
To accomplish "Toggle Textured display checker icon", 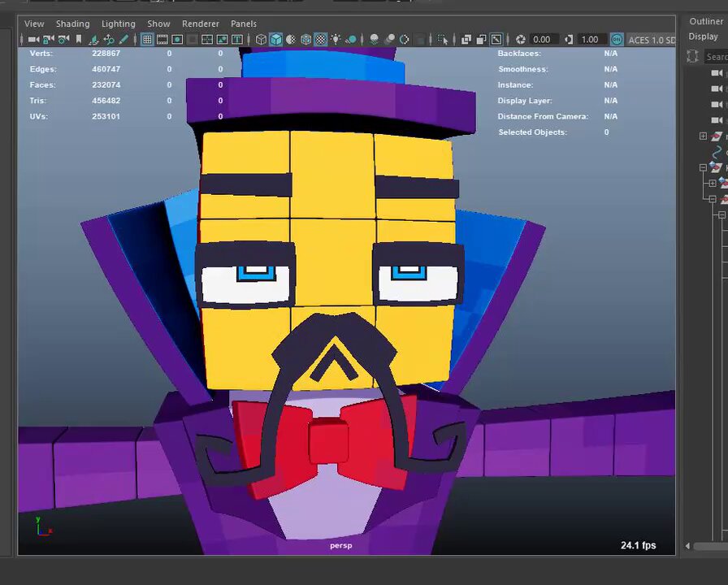I will (321, 40).
